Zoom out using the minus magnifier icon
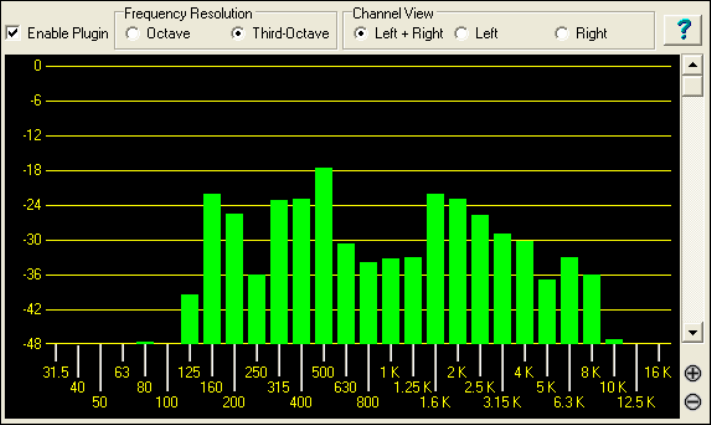This screenshot has width=711, height=425. 692,402
